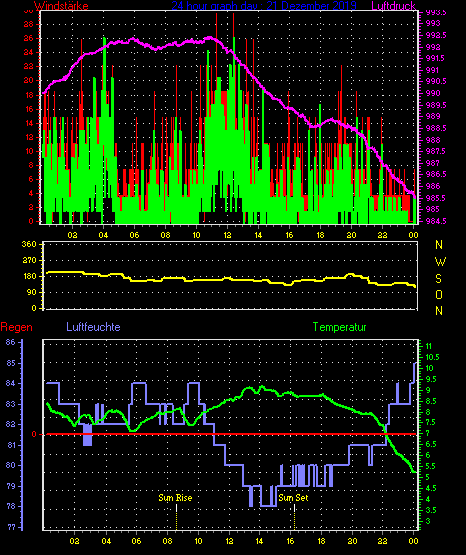Click the 180 wind direction axis value
Screen dimensions: 466x555
click(29, 276)
